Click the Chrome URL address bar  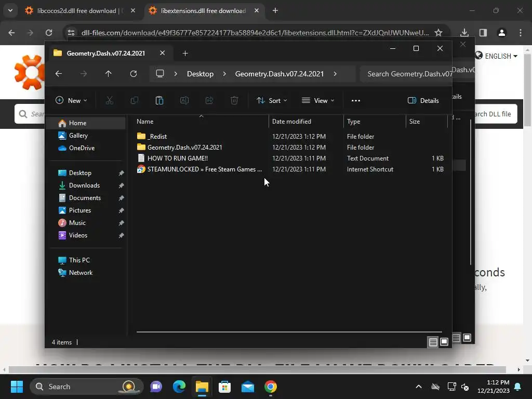click(255, 33)
